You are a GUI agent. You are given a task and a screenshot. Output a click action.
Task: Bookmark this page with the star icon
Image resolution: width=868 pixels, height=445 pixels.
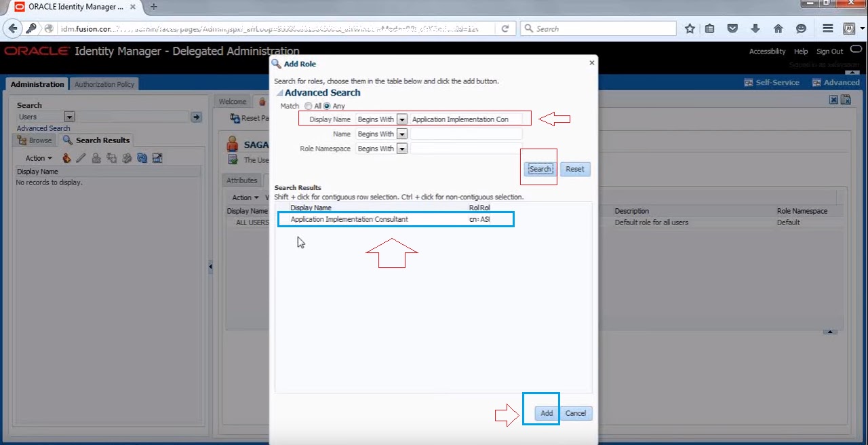coord(690,28)
